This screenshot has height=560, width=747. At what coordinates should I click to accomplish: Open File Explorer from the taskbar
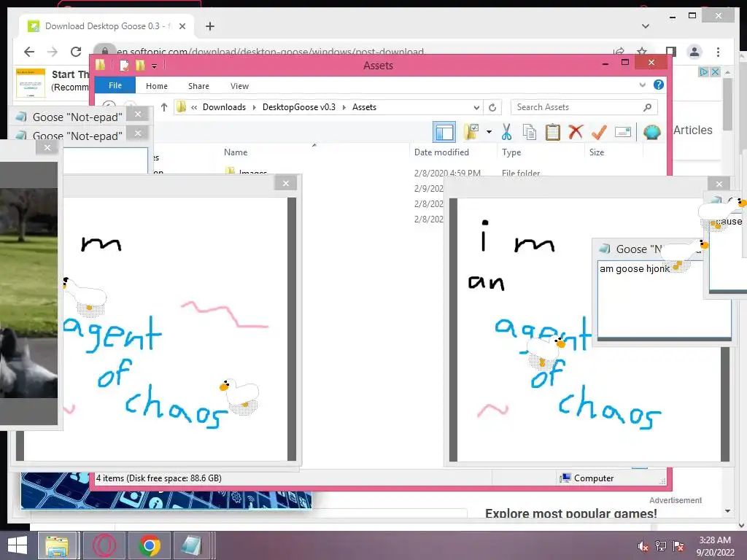point(57,545)
